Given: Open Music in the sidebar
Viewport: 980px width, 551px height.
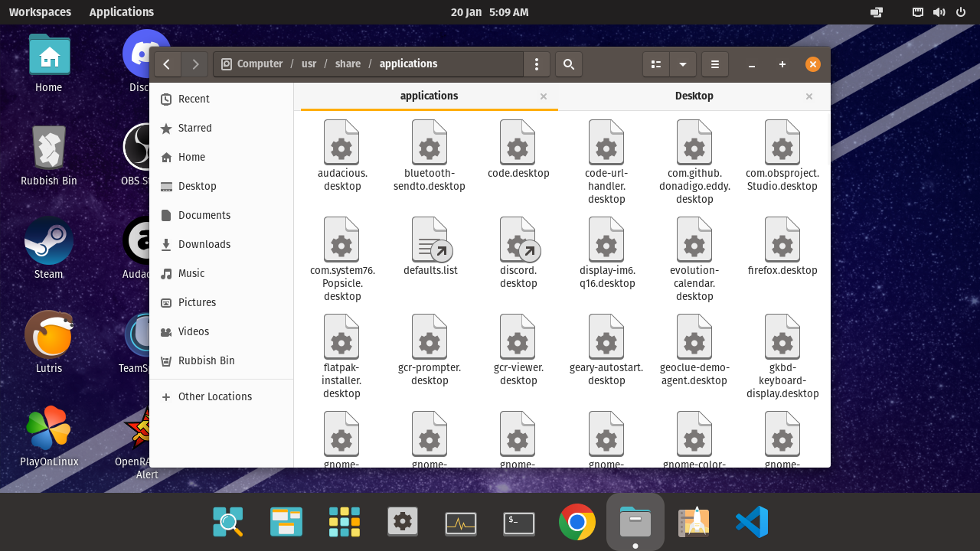Looking at the screenshot, I should click(221, 273).
